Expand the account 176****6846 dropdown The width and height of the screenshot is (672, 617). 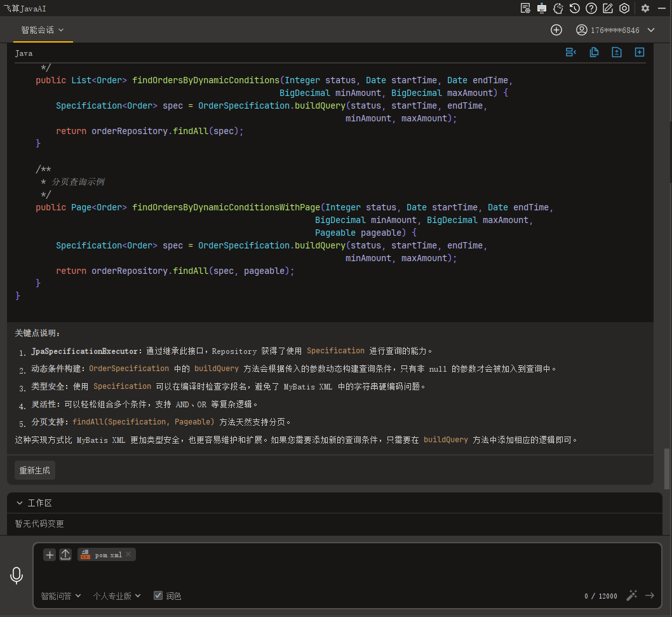651,30
